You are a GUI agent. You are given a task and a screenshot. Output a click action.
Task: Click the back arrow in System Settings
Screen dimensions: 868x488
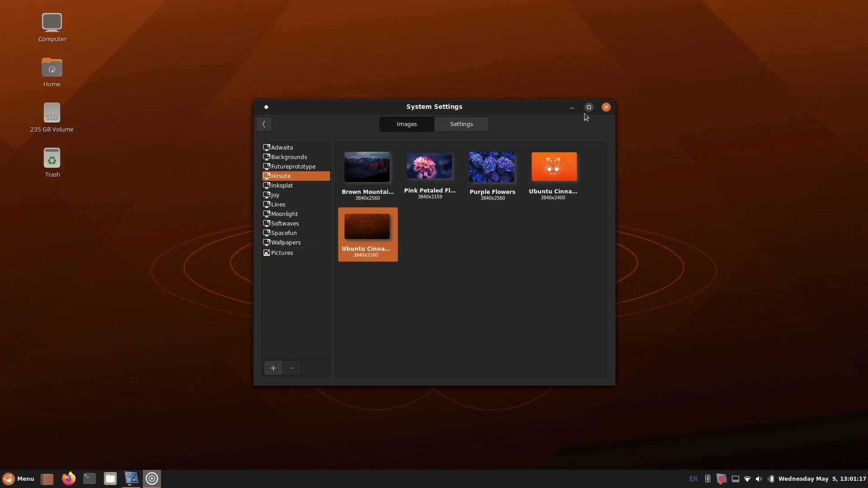click(264, 124)
